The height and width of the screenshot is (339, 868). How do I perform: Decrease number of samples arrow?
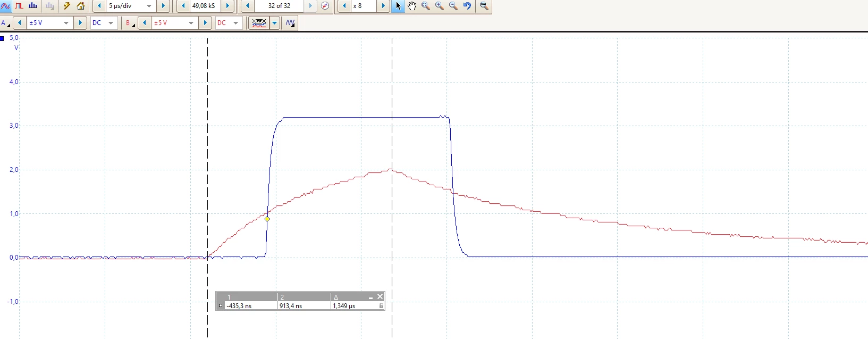point(183,6)
